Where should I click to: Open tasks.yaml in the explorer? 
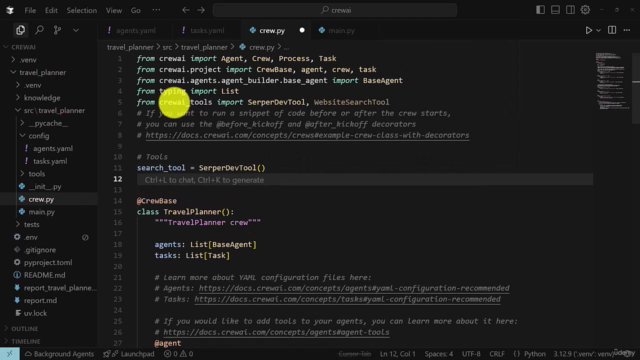pyautogui.click(x=50, y=161)
